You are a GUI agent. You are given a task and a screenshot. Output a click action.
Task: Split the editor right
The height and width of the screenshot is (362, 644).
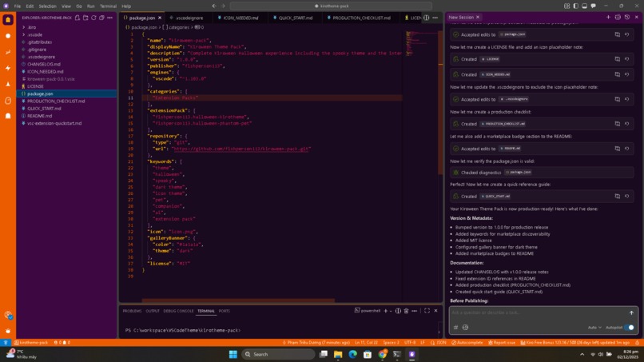427,18
